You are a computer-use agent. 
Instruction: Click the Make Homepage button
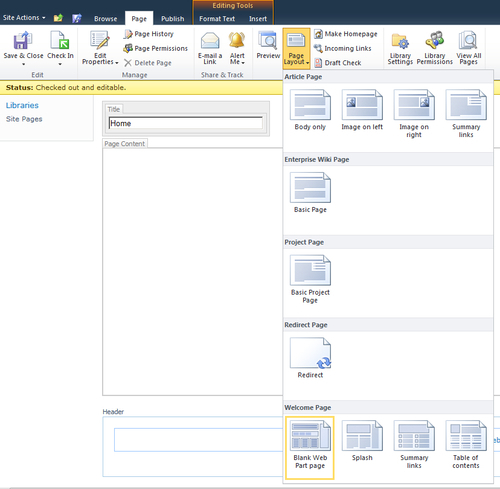point(346,34)
